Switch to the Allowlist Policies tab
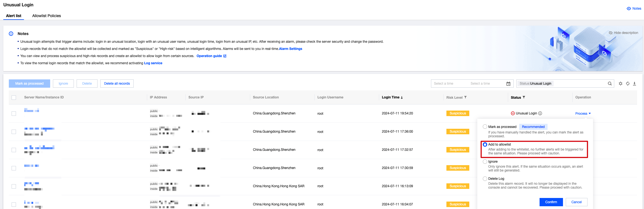The image size is (644, 209). pos(46,16)
